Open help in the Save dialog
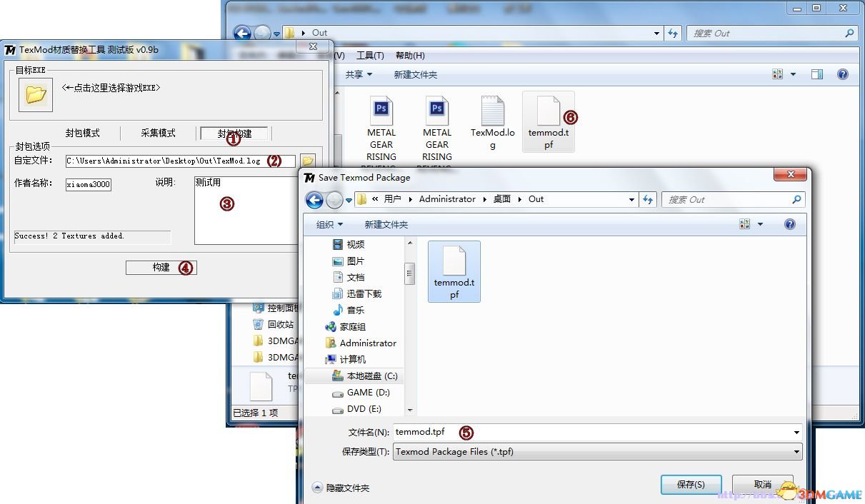The width and height of the screenshot is (865, 504). pyautogui.click(x=790, y=224)
